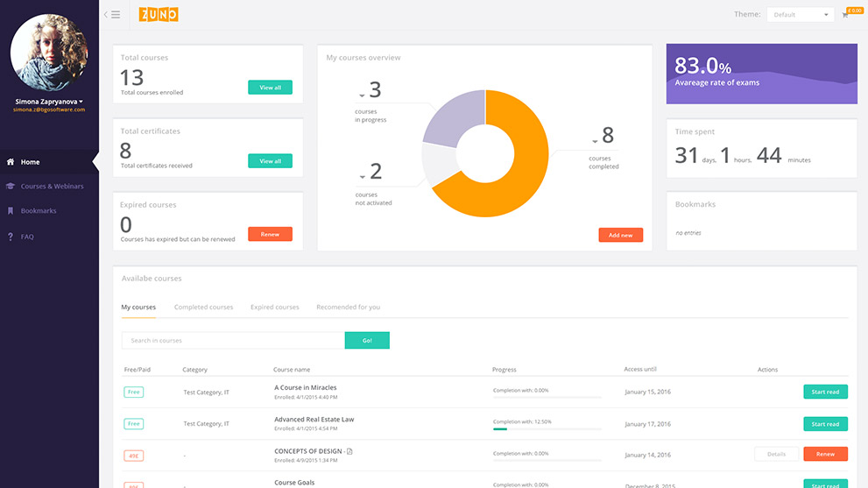Switch to the Recomended for you tab
The width and height of the screenshot is (868, 488).
click(x=349, y=307)
